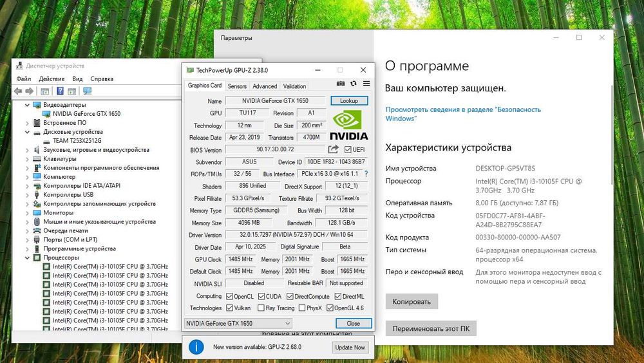Collapse the Процессоры tree node
The width and height of the screenshot is (644, 363).
coord(27,258)
